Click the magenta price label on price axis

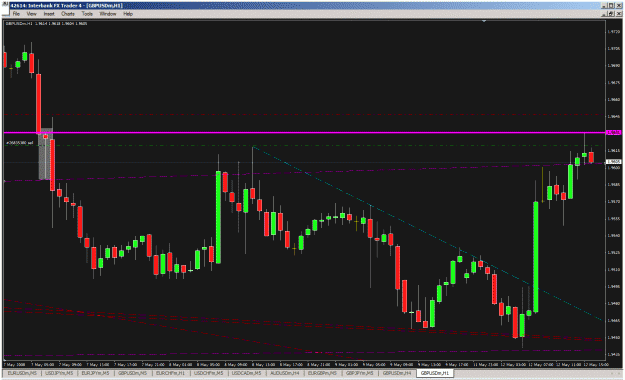pyautogui.click(x=614, y=132)
